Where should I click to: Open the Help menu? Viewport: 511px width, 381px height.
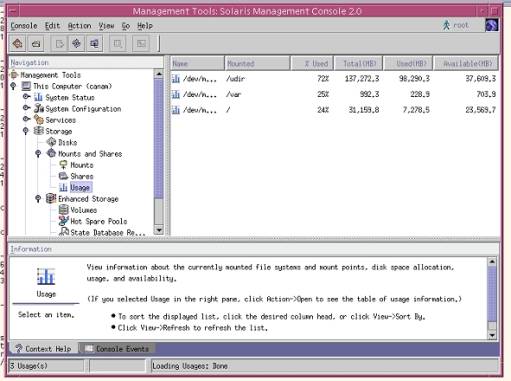point(145,26)
